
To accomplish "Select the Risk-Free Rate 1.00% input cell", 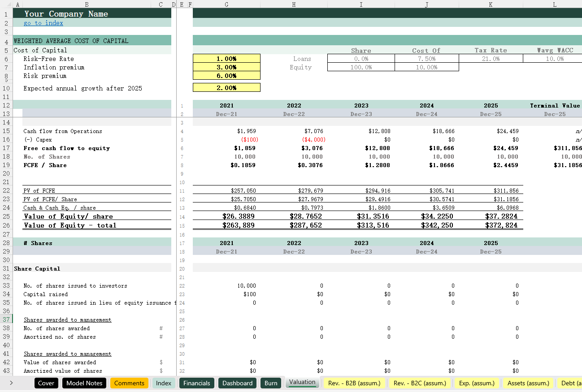I will click(x=226, y=59).
